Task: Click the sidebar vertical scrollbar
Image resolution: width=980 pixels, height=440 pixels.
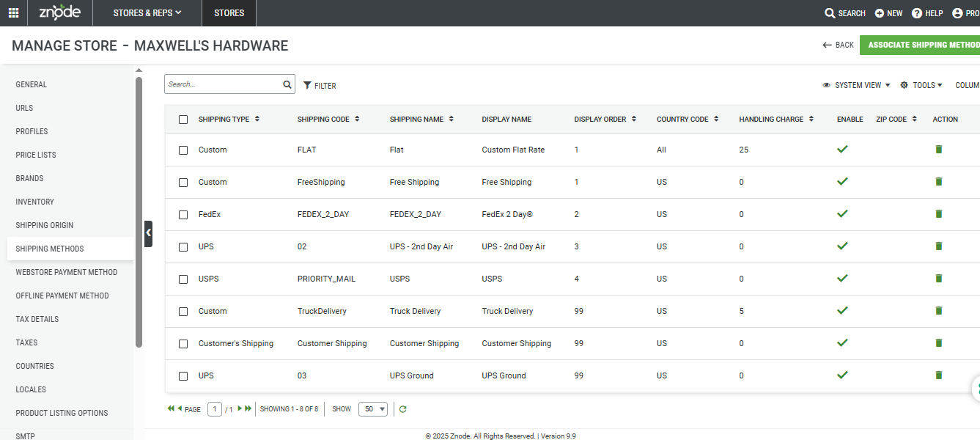Action: tap(139, 213)
